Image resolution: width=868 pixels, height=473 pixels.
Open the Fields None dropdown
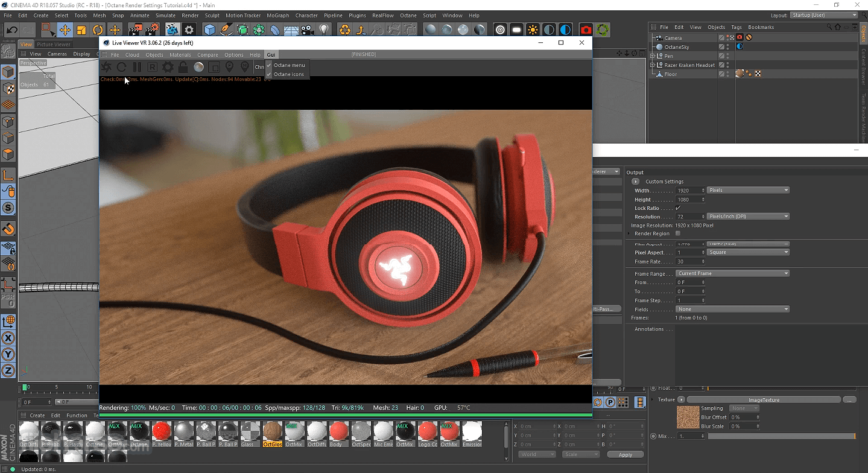tap(732, 310)
